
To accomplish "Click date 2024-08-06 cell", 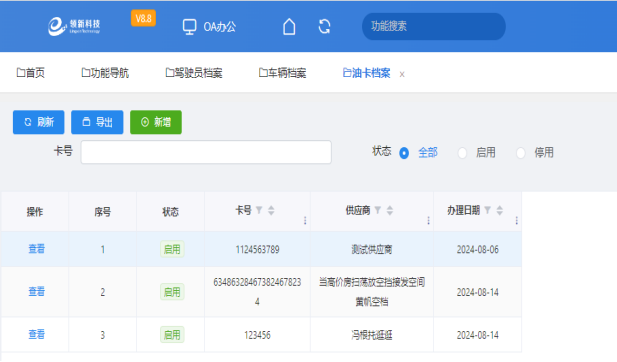I will pos(478,249).
